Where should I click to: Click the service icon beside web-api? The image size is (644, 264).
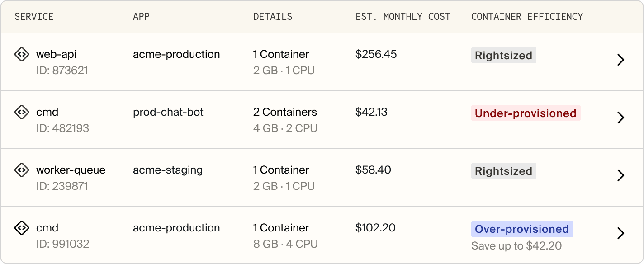(21, 55)
